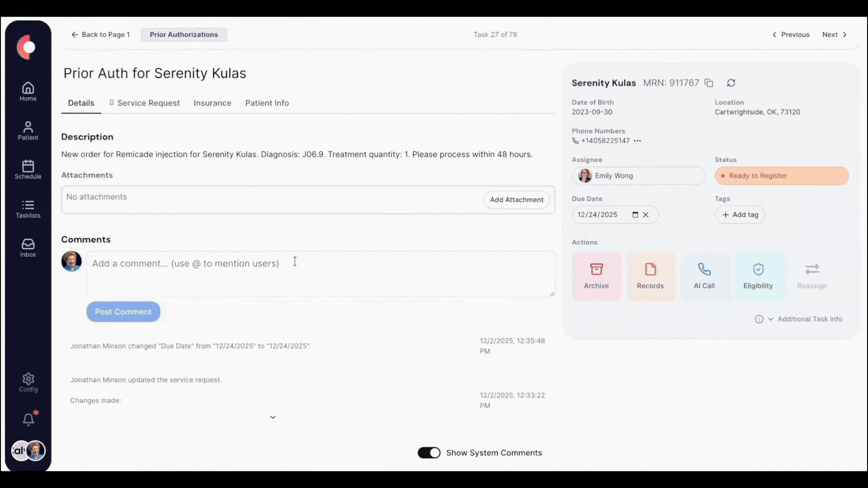Image resolution: width=868 pixels, height=488 pixels.
Task: Run an Eligibility check action
Action: click(758, 276)
